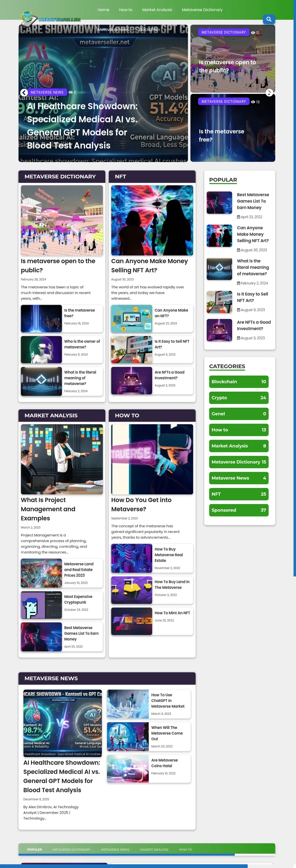Switch to Metaverse Dictionary bottom tab
The width and height of the screenshot is (296, 868).
(71, 850)
